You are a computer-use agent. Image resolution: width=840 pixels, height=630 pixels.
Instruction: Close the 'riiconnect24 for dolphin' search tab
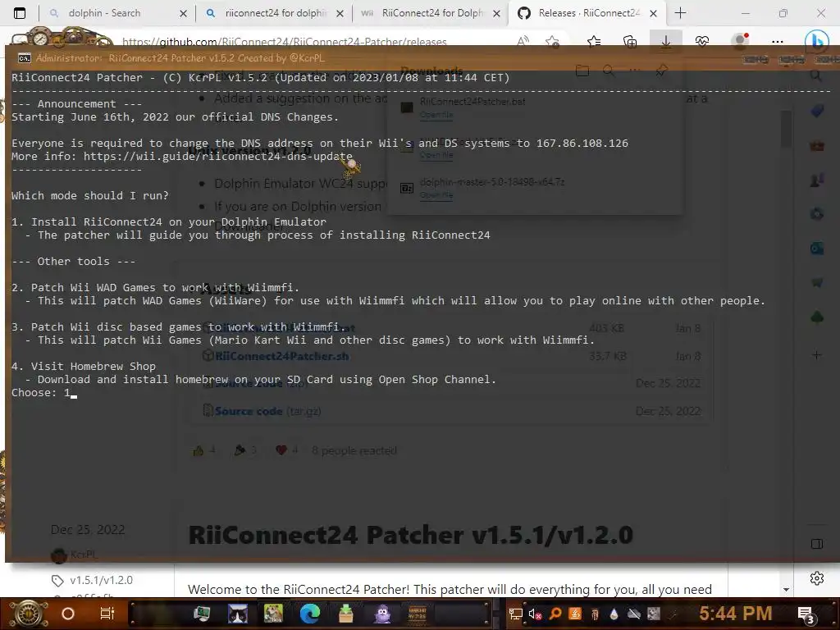pyautogui.click(x=340, y=14)
